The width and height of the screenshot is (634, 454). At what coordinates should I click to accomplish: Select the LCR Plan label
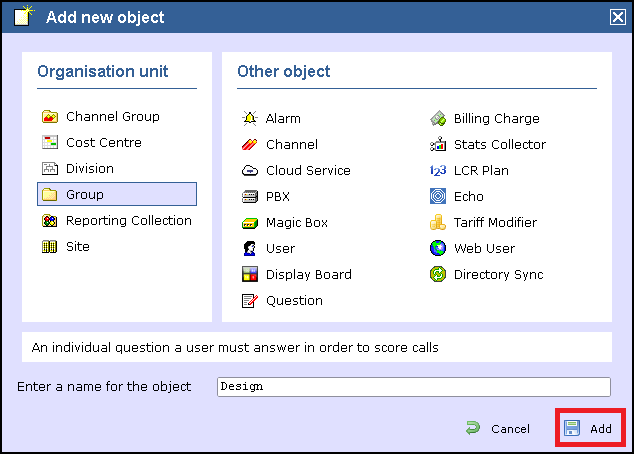481,171
